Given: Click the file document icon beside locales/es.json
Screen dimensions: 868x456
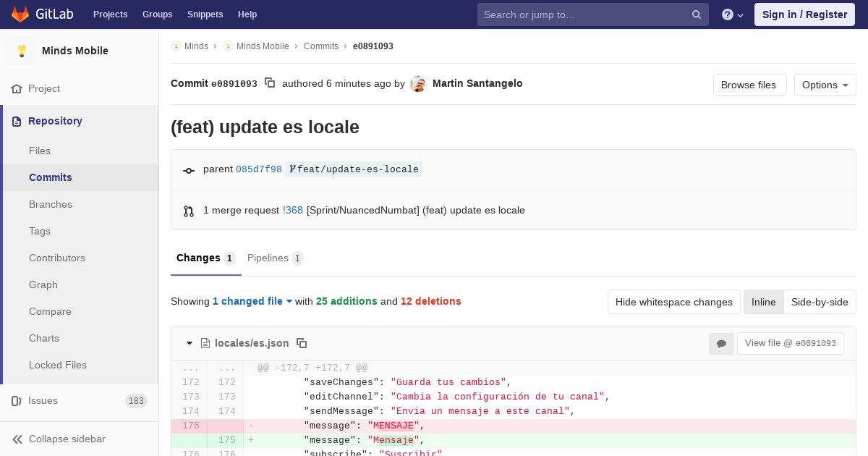Looking at the screenshot, I should 205,343.
